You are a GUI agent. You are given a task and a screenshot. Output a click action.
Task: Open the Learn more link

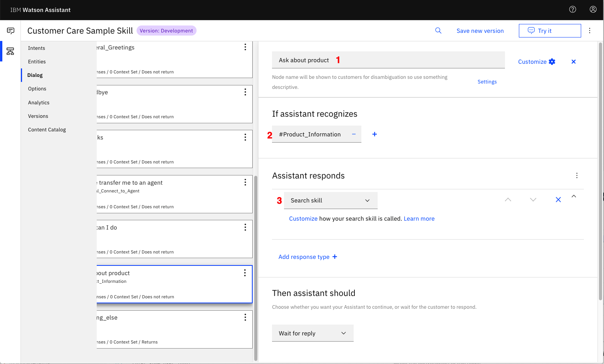(419, 219)
